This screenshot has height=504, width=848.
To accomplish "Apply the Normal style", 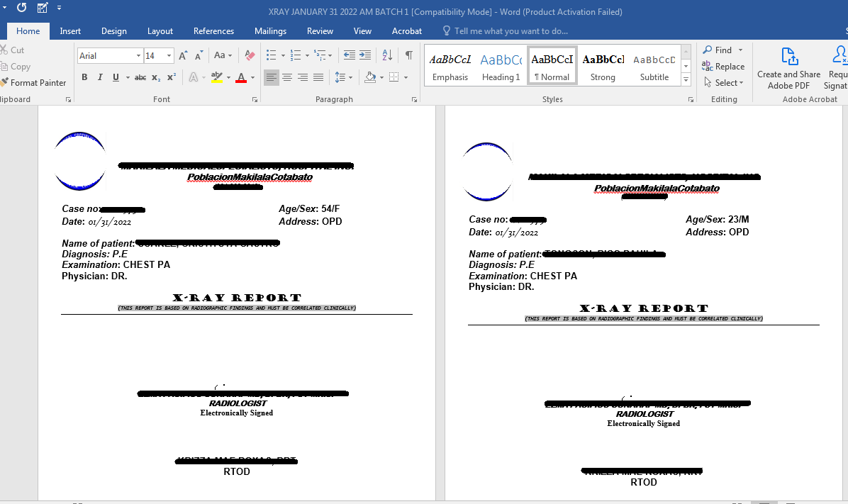I will click(552, 66).
